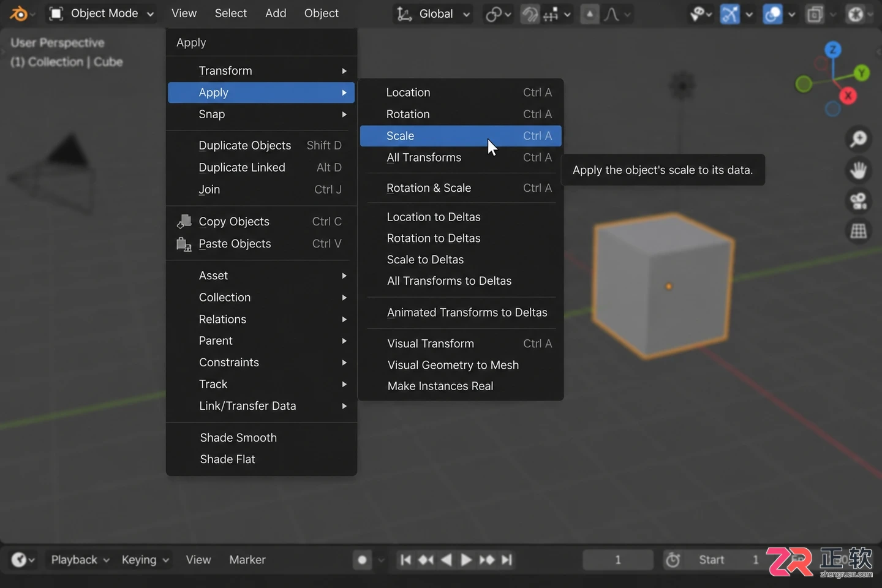Open the Global transform orientation dropdown
This screenshot has width=882, height=588.
[434, 13]
